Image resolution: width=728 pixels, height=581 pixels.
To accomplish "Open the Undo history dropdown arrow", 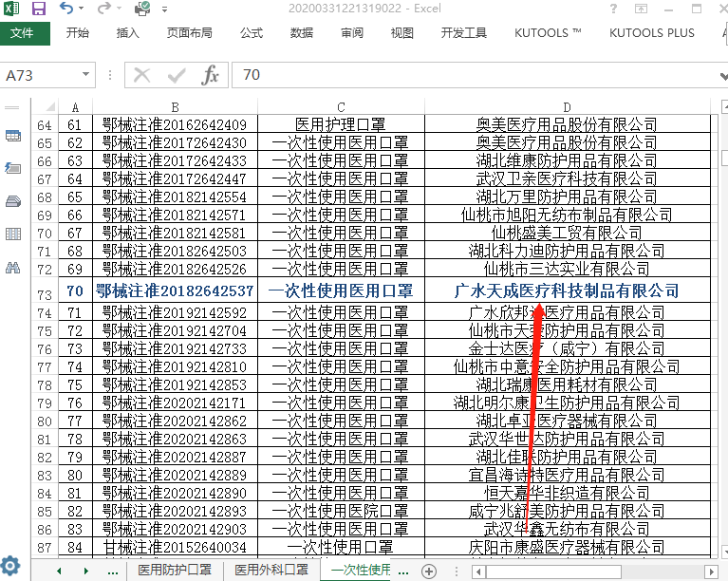I will coord(82,9).
